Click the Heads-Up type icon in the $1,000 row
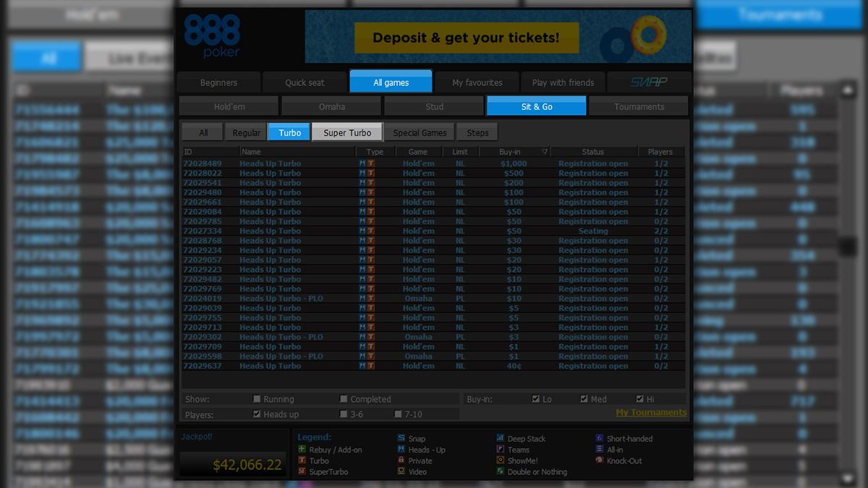The width and height of the screenshot is (868, 488). 362,164
